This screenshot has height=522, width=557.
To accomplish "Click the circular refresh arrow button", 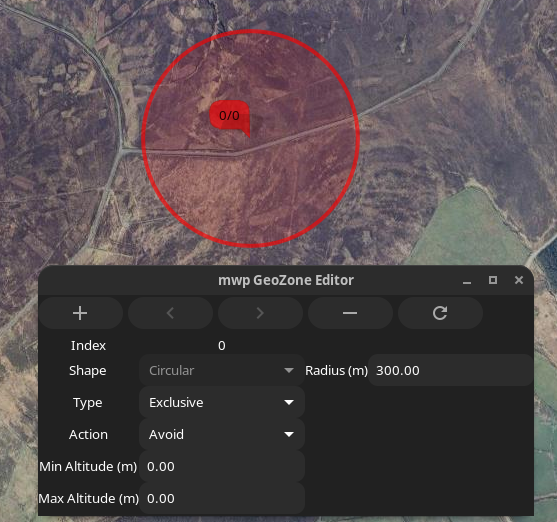I will (x=440, y=313).
